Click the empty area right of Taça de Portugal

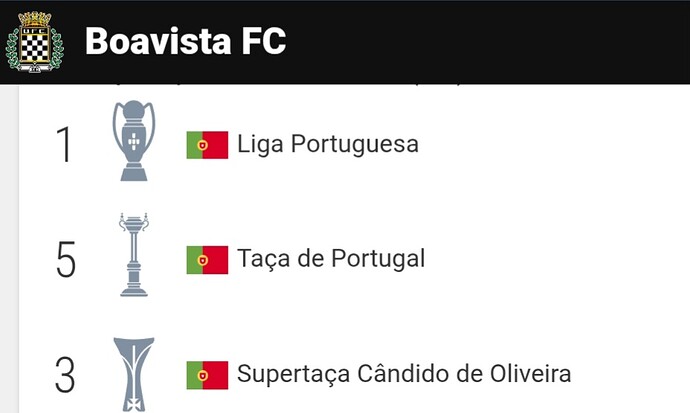pos(558,259)
